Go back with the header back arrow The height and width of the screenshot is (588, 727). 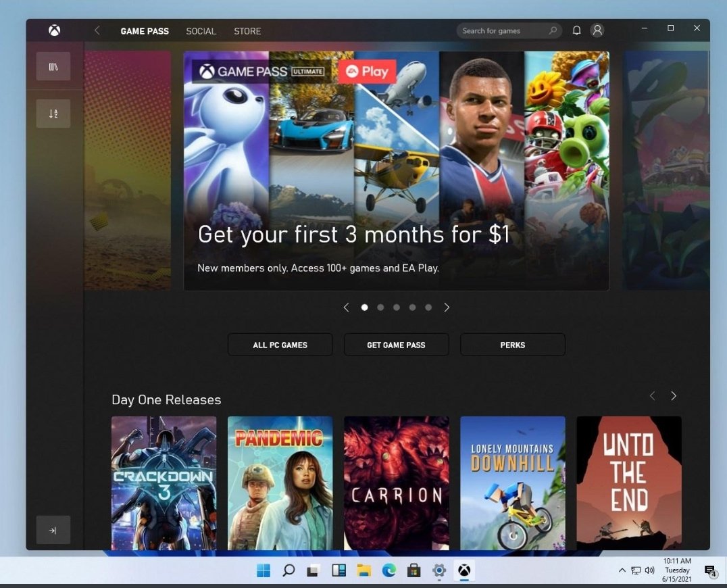(97, 30)
